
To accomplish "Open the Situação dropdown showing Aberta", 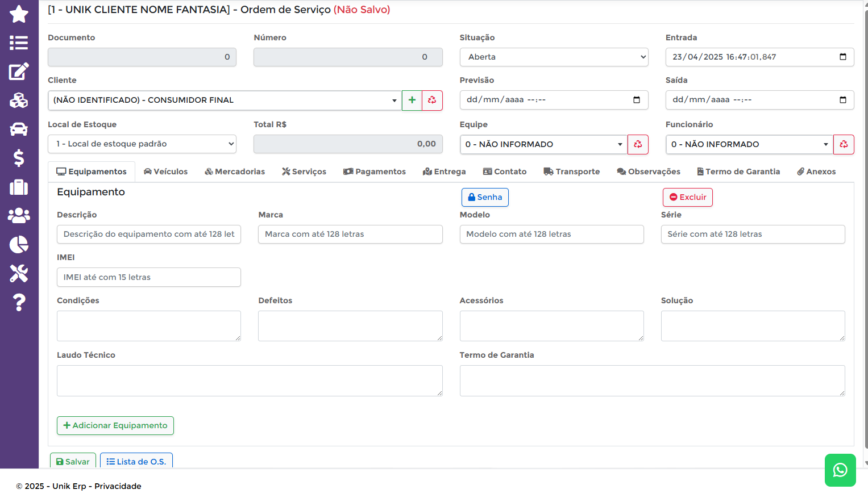I will [553, 57].
